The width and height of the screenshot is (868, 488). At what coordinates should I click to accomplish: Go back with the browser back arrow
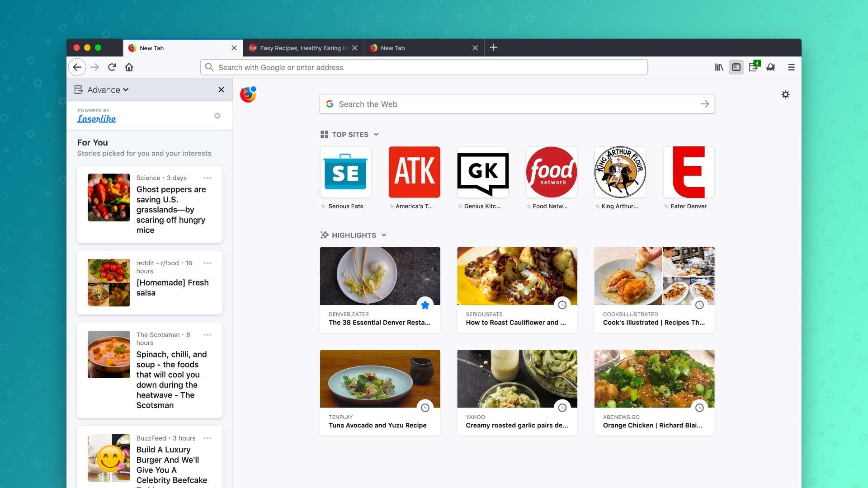click(x=77, y=67)
